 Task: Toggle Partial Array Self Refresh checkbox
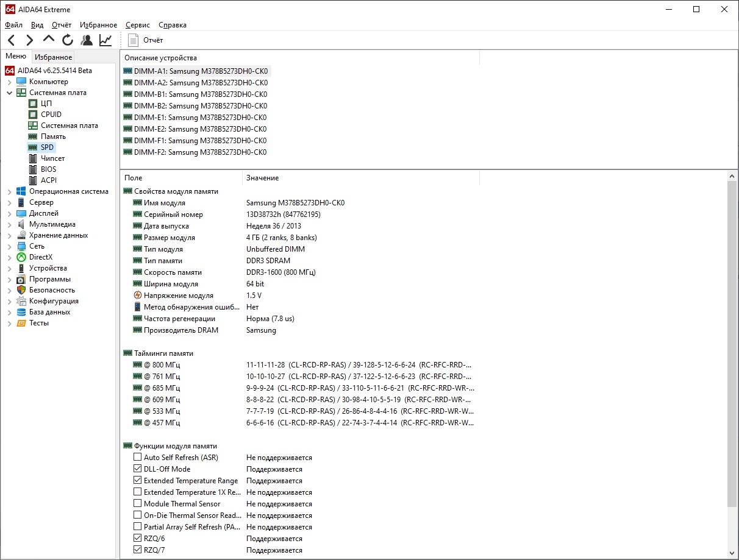click(137, 527)
